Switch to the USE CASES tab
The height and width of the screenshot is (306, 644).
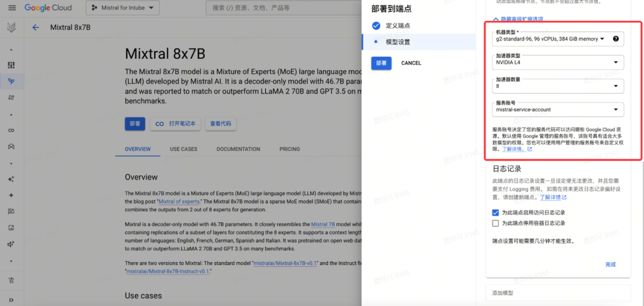pyautogui.click(x=183, y=149)
